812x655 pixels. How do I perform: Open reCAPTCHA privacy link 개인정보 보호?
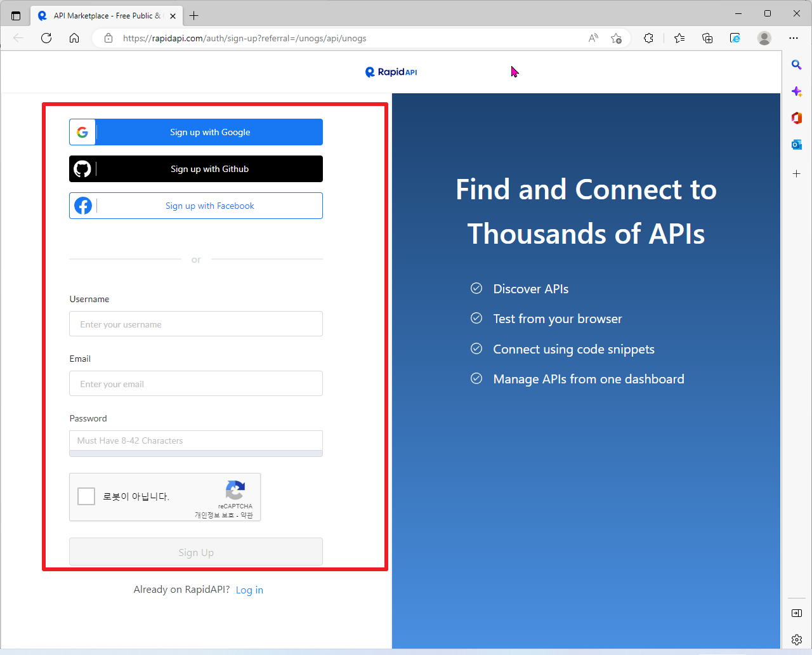click(x=215, y=515)
